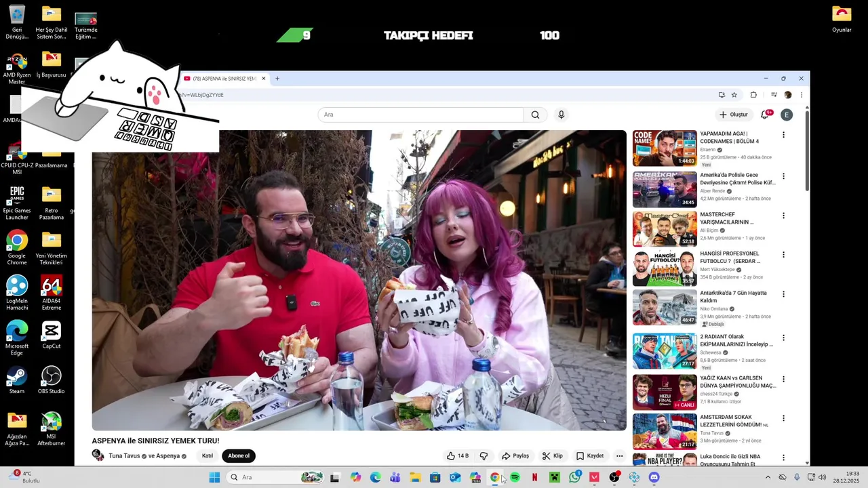Viewport: 868px width, 488px height.
Task: Open the Oyunlar folder on desktop
Action: [842, 19]
